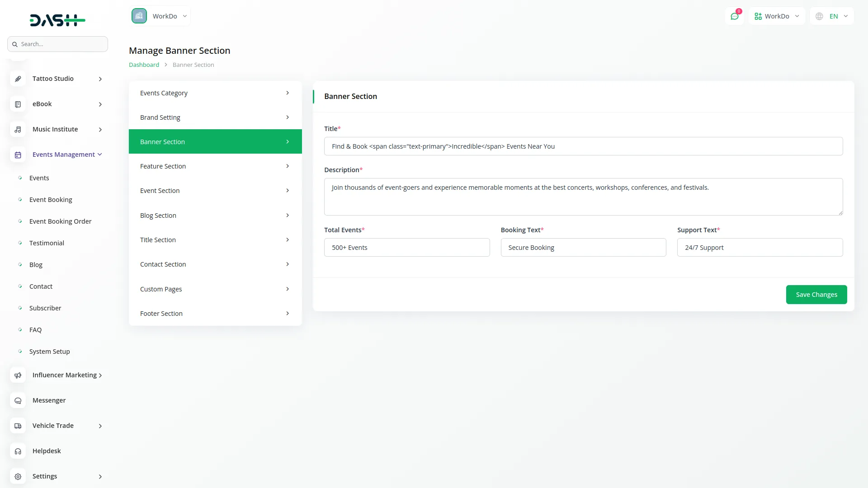Click the Settings gear icon in sidebar
Image resolution: width=868 pixels, height=488 pixels.
pos(18,476)
